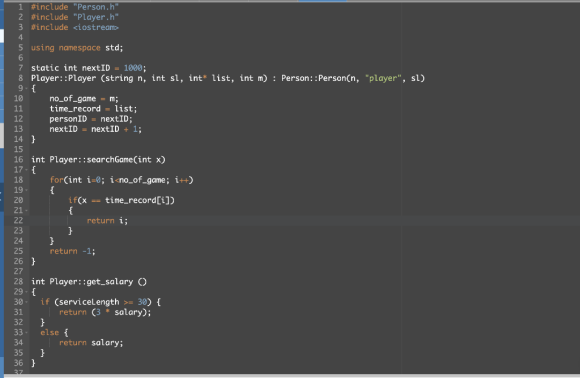Collapse get_salary body fold at line 29
The width and height of the screenshot is (580, 378).
[26, 292]
